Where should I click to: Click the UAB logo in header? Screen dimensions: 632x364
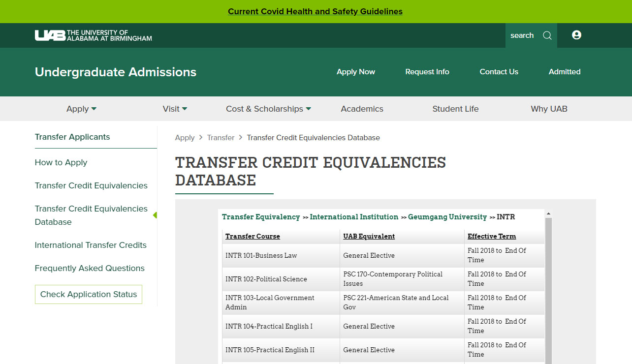(93, 35)
